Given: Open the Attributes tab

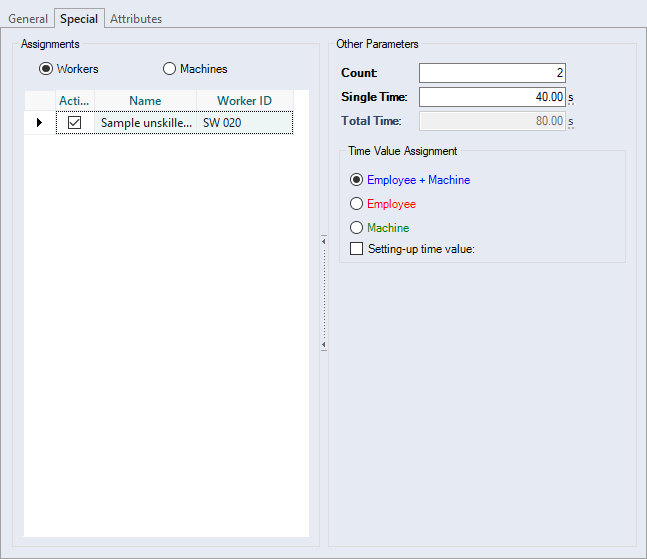Looking at the screenshot, I should 135,19.
